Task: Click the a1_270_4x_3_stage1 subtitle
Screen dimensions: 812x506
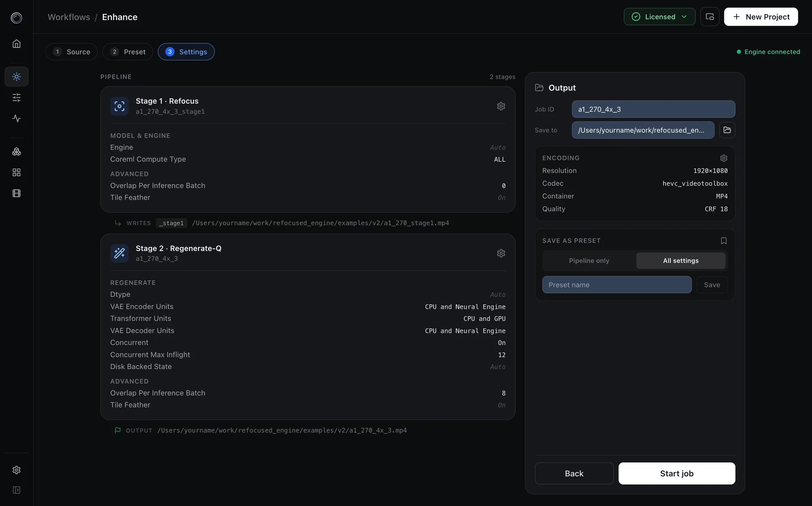Action: tap(170, 112)
